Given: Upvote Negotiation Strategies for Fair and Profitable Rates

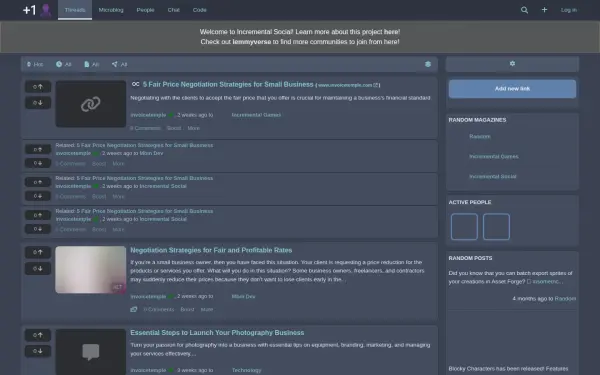Looking at the screenshot, I should point(38,252).
